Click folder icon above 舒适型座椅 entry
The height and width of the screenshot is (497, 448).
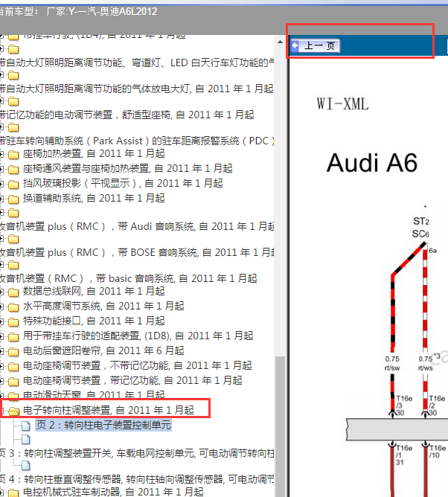point(13,101)
